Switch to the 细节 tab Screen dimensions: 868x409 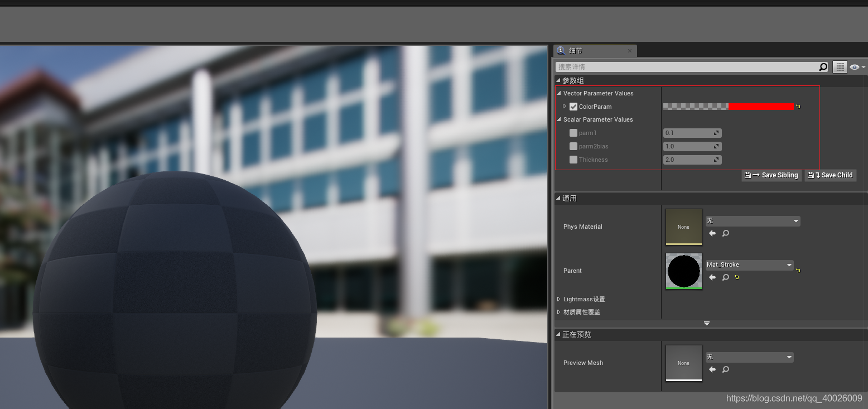595,51
